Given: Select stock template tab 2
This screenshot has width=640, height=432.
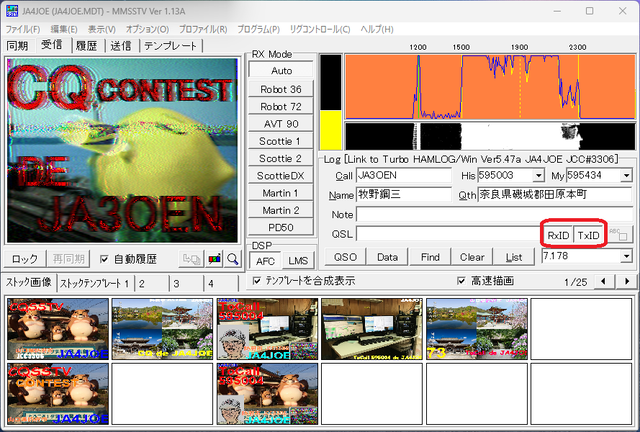Looking at the screenshot, I should coord(152,283).
